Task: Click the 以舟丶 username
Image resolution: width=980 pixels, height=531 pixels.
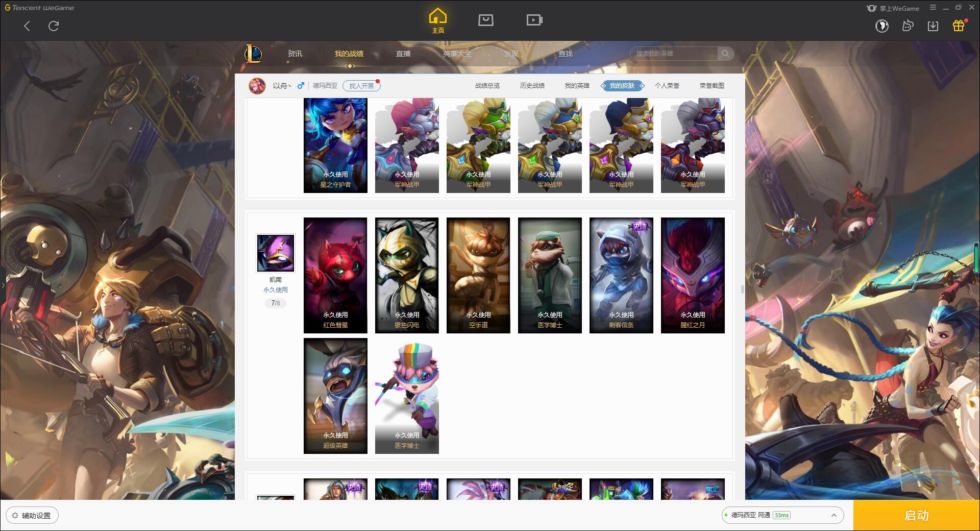Action: click(282, 86)
